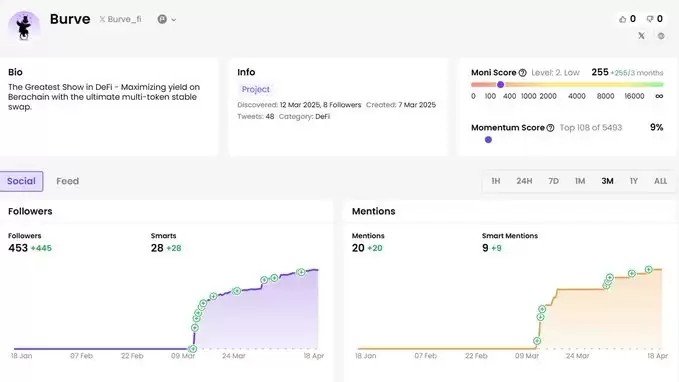
Task: Open the X social icon below votes
Action: pyautogui.click(x=641, y=36)
